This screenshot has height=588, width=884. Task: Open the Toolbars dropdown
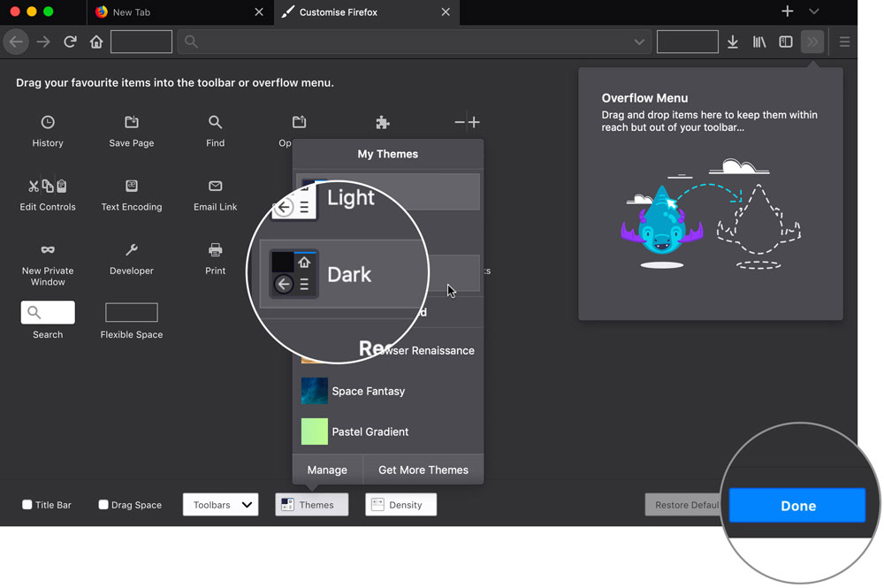[220, 504]
